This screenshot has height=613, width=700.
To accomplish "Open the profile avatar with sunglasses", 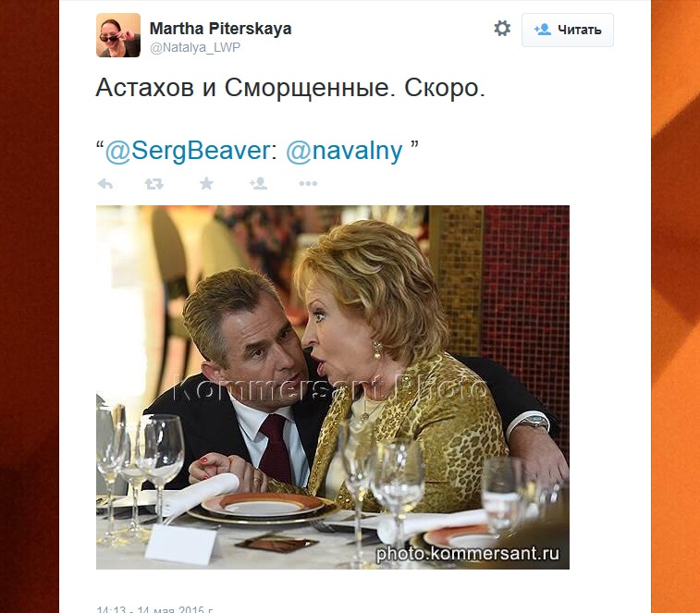I will click(118, 35).
